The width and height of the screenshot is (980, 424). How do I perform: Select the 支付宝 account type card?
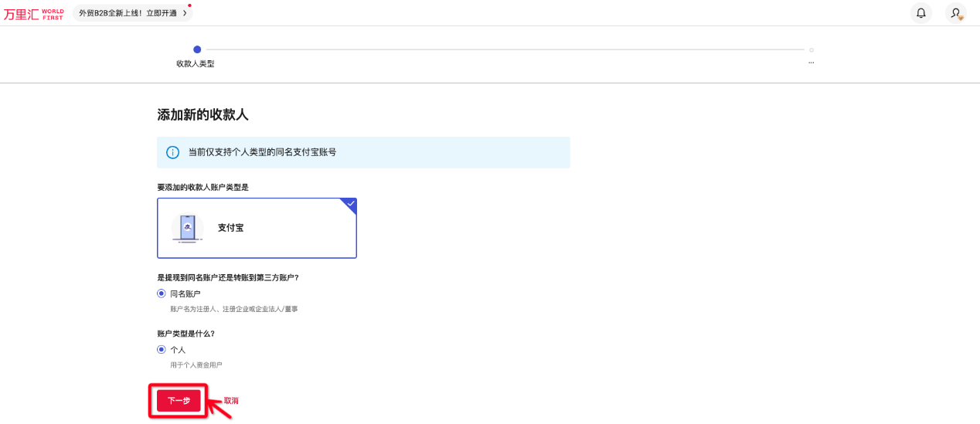pyautogui.click(x=257, y=228)
